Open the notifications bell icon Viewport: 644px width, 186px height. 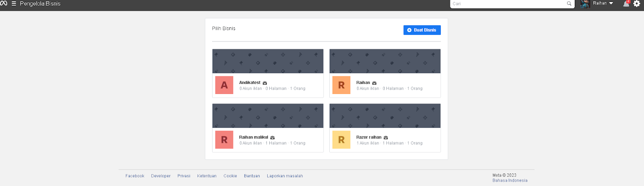[x=626, y=4]
